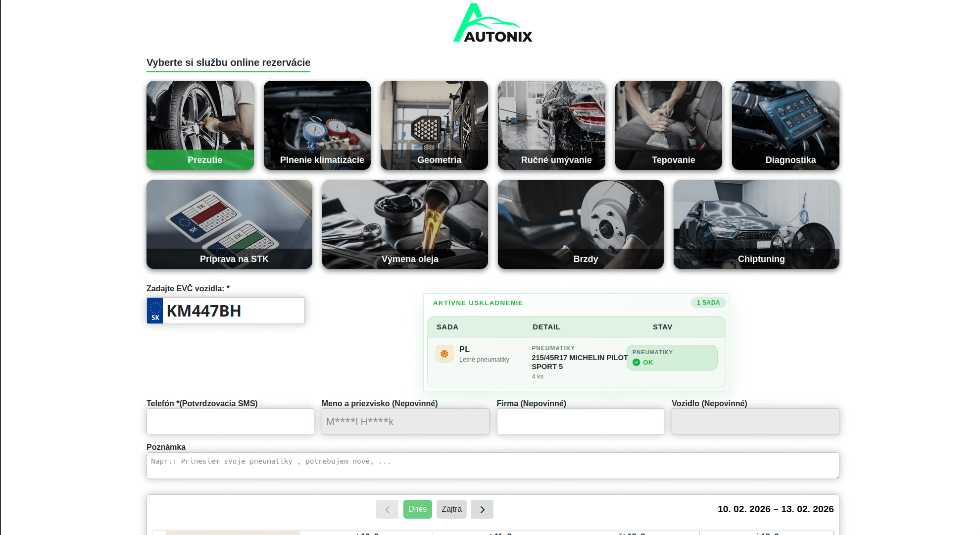
Task: Click the EVČ license plate field
Action: point(233,311)
